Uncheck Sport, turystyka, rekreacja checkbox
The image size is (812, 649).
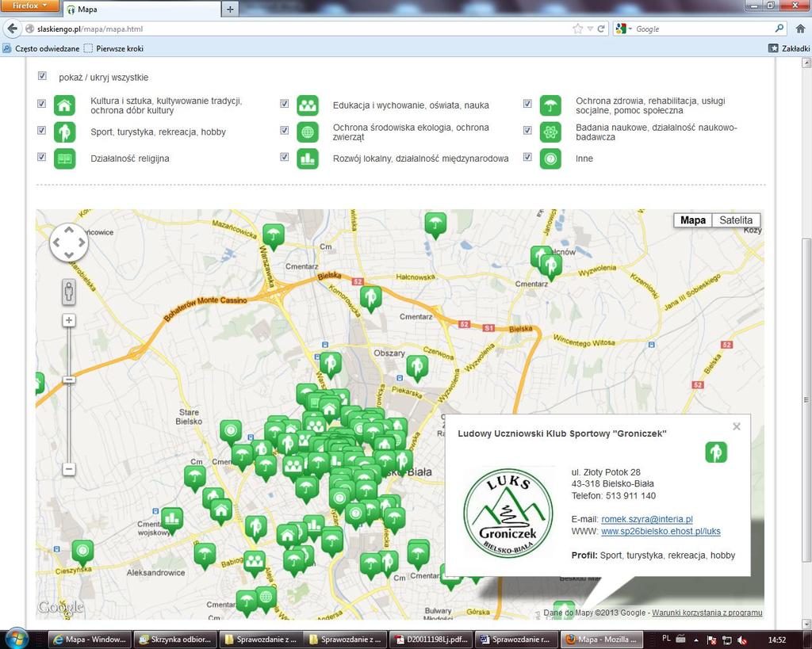pyautogui.click(x=42, y=130)
